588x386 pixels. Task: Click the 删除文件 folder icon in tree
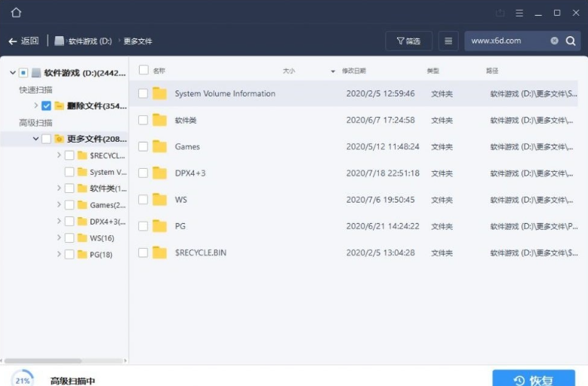pyautogui.click(x=59, y=106)
